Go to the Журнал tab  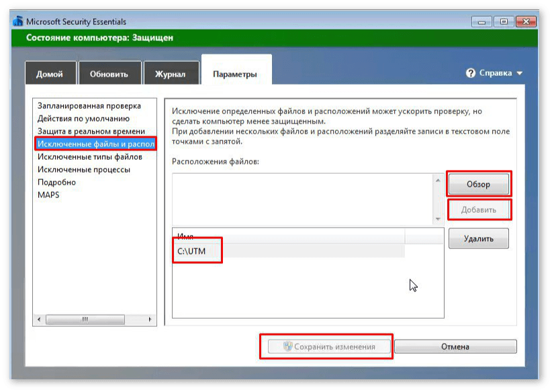[171, 73]
